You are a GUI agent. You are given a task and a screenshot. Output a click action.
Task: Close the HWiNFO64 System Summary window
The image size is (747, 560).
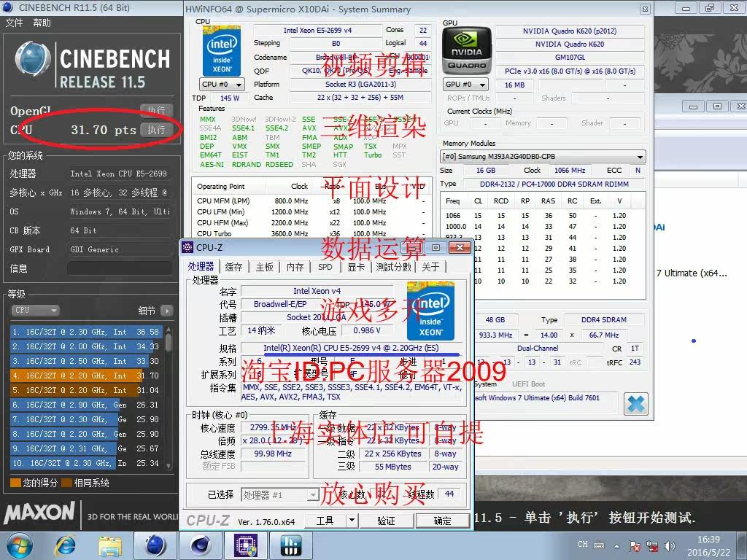[645, 9]
